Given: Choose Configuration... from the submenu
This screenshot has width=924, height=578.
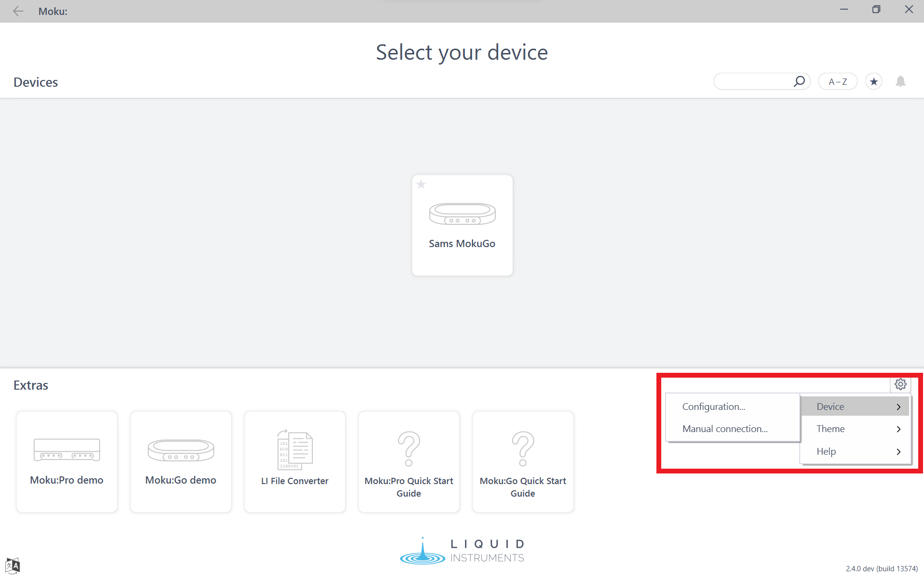Looking at the screenshot, I should point(732,407).
